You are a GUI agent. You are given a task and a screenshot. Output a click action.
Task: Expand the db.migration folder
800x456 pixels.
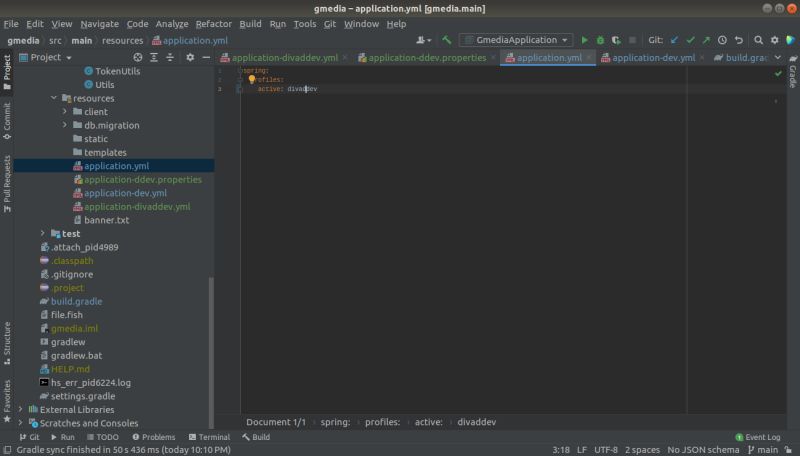click(x=65, y=125)
